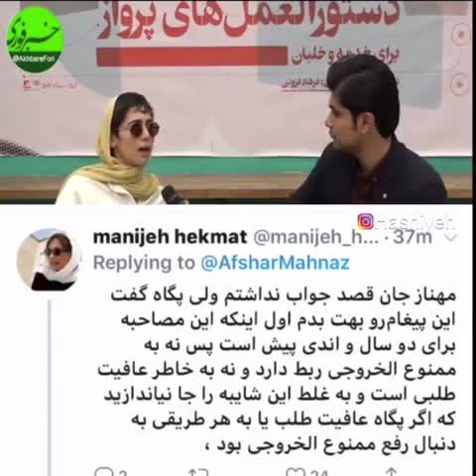Screen dimensions: 476x476
Task: Like the tweet with the heart icon
Action: [x=295, y=472]
